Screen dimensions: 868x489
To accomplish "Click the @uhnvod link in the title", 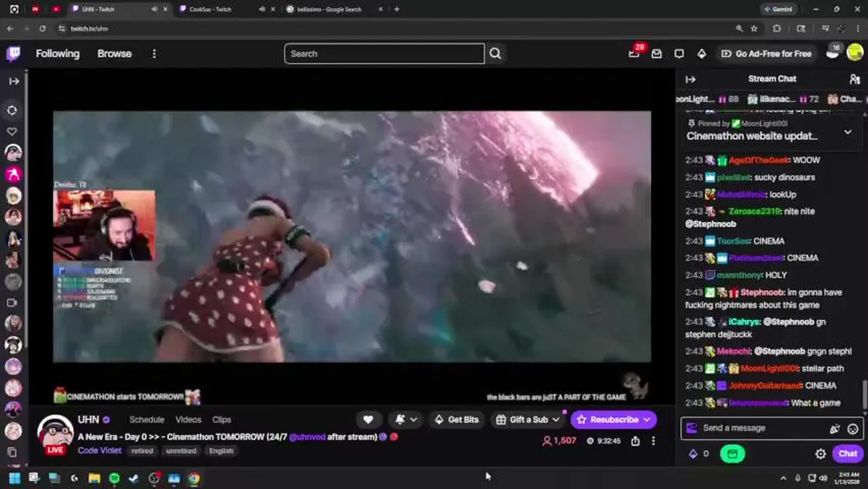I will [x=306, y=437].
